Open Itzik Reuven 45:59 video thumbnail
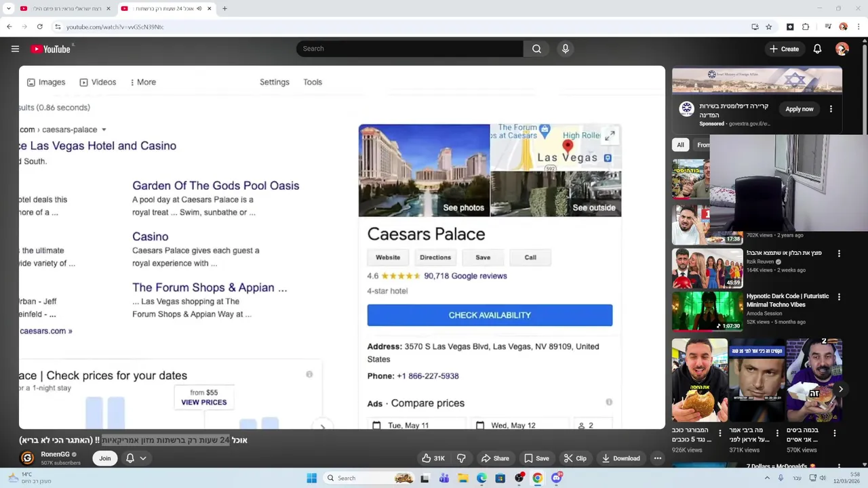This screenshot has height=488, width=868. (707, 268)
